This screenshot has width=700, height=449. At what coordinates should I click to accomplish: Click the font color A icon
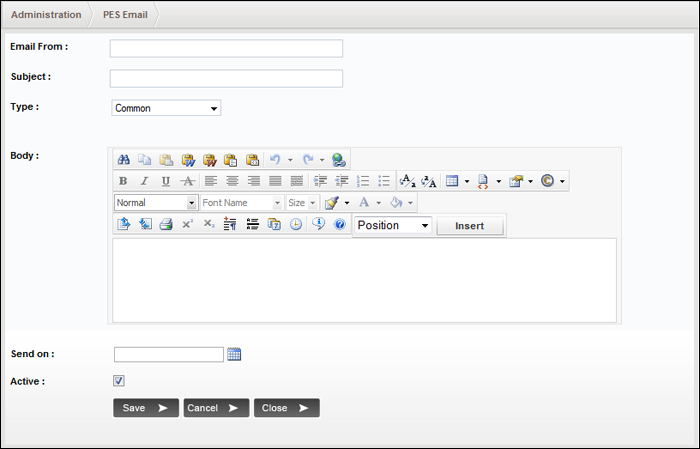click(364, 203)
